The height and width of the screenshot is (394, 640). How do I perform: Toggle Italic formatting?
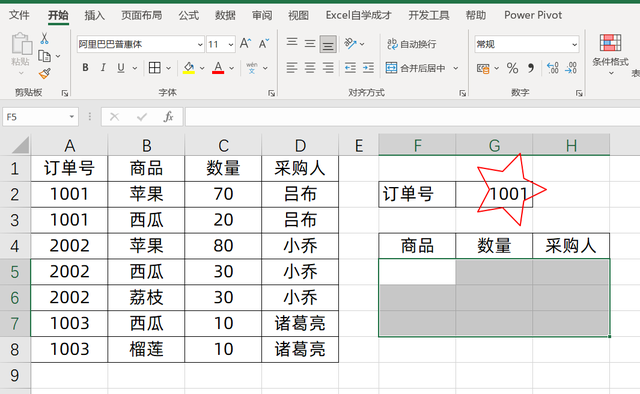(103, 67)
